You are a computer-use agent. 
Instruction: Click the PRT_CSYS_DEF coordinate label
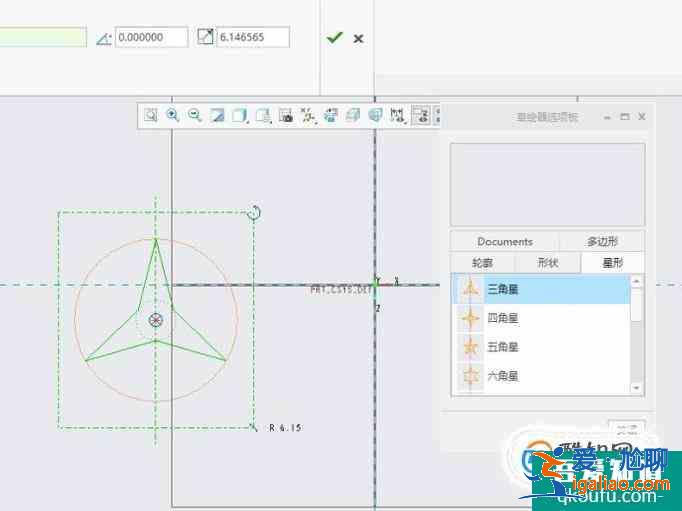[341, 289]
